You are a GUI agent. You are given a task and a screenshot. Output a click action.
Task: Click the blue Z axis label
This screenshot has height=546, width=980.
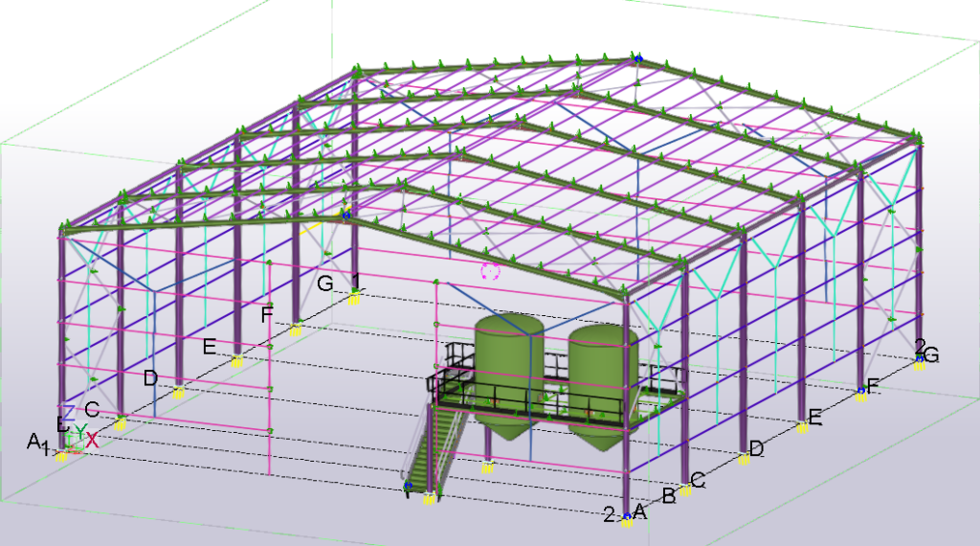pyautogui.click(x=68, y=413)
